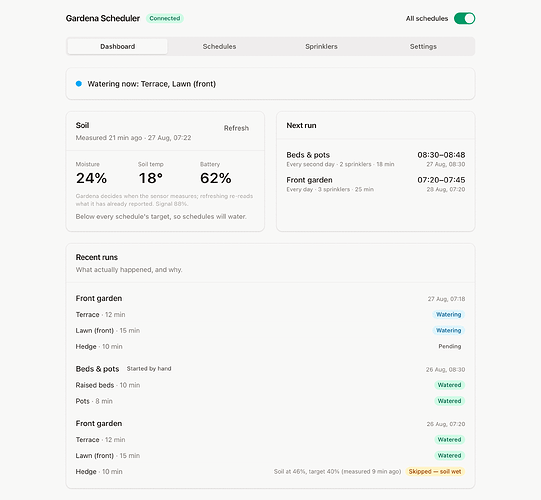Refresh the soil sensor reading
Viewport: 541px width, 500px height.
(x=236, y=128)
